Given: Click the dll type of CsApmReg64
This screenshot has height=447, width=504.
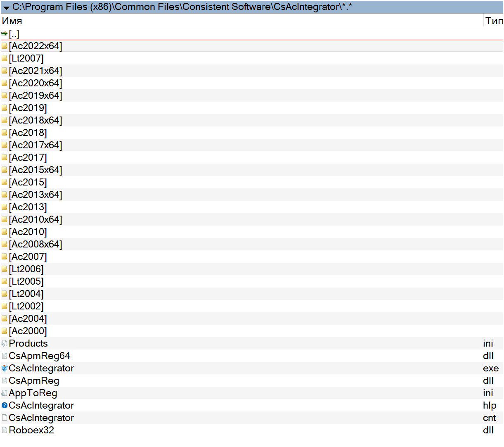Looking at the screenshot, I should tap(488, 356).
